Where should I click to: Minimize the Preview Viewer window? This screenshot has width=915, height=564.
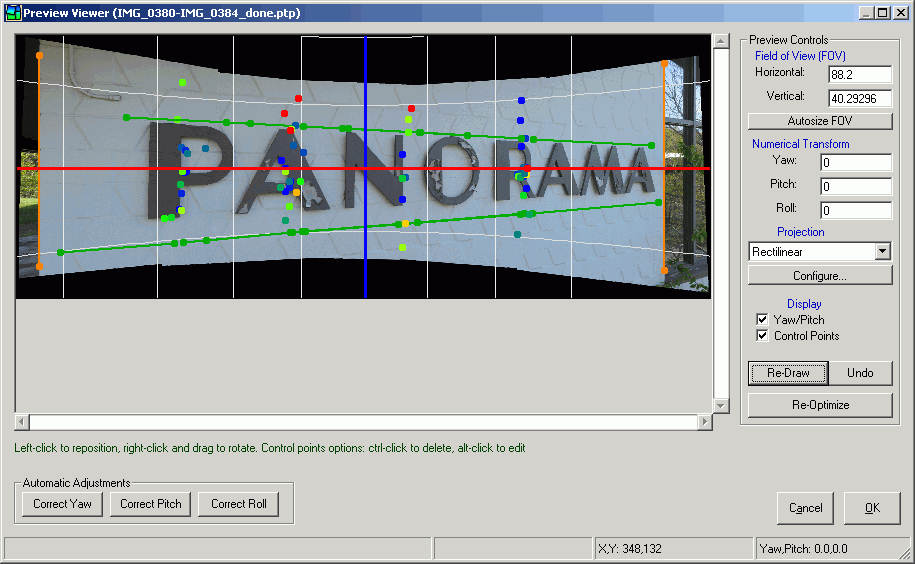pyautogui.click(x=867, y=13)
